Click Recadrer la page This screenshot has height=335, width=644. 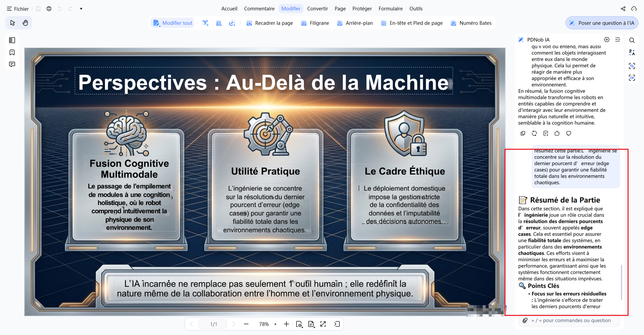click(270, 23)
